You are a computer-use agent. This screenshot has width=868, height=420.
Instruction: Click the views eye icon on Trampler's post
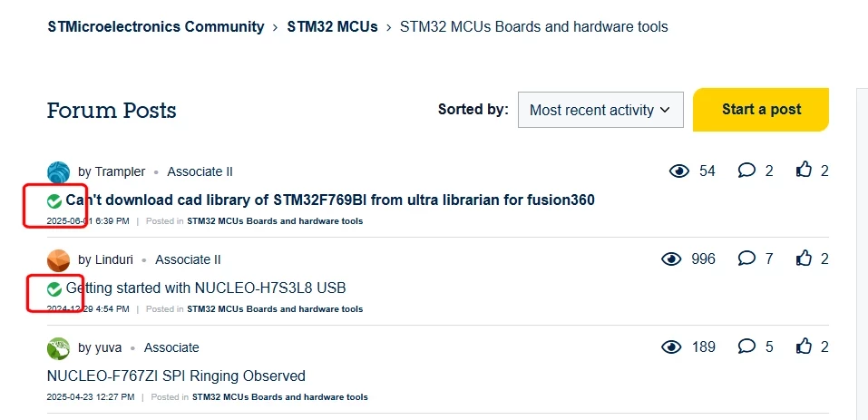[x=678, y=171]
